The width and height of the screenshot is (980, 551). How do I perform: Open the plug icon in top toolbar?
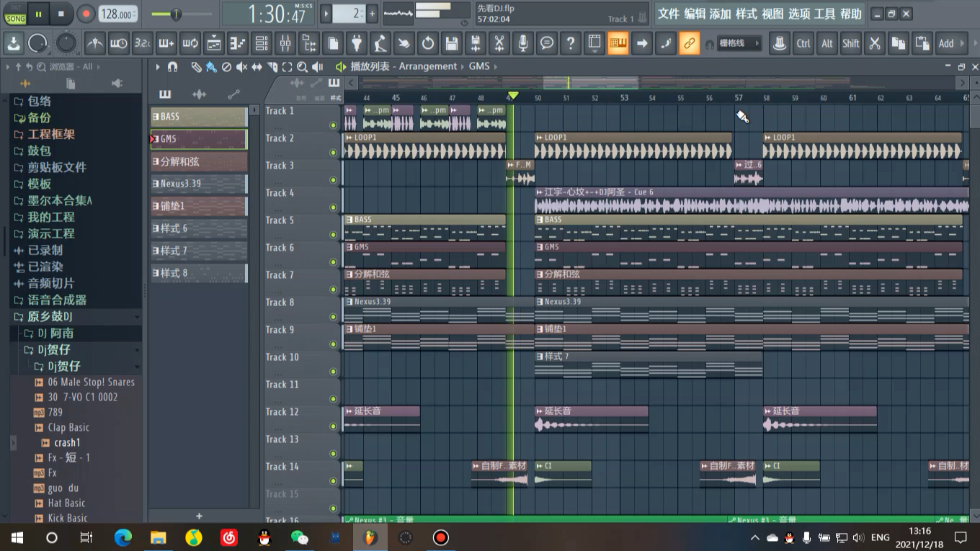(x=357, y=43)
